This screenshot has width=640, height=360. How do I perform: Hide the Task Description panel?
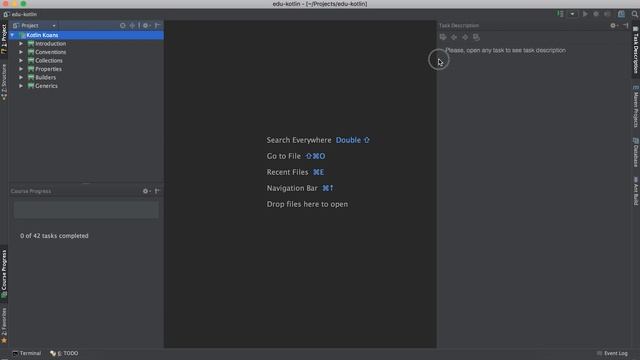[625, 25]
